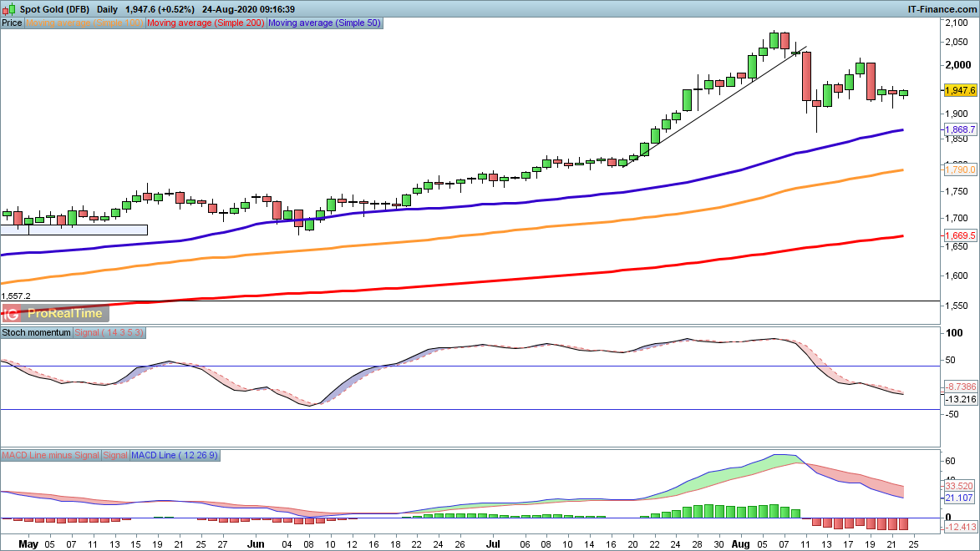
Task: Click the IT-Finance.com link
Action: [942, 8]
